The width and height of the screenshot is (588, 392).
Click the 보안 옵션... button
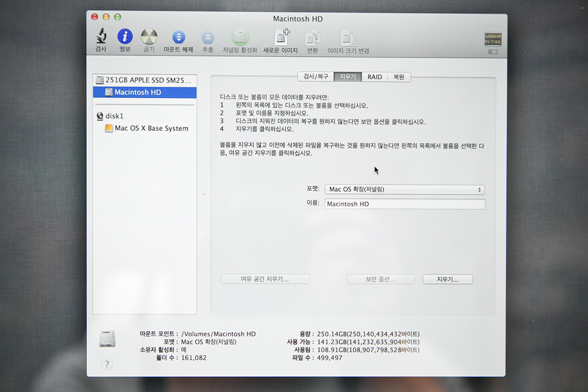pyautogui.click(x=381, y=279)
